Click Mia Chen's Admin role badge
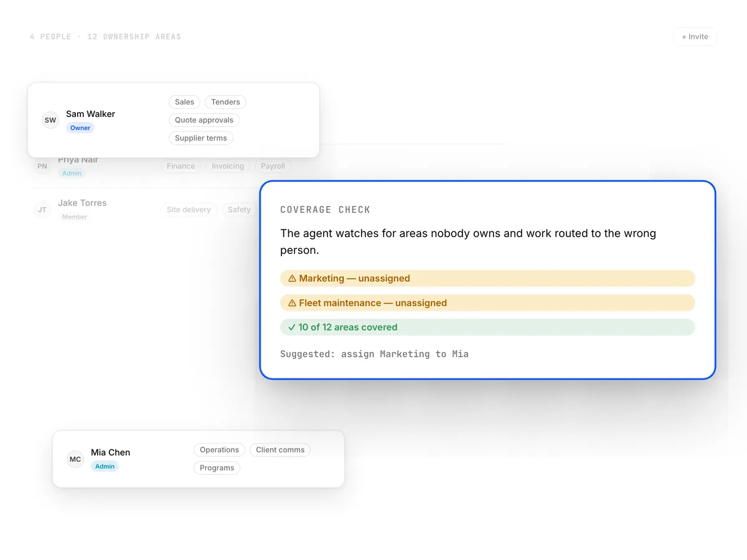The image size is (747, 560). pos(105,467)
